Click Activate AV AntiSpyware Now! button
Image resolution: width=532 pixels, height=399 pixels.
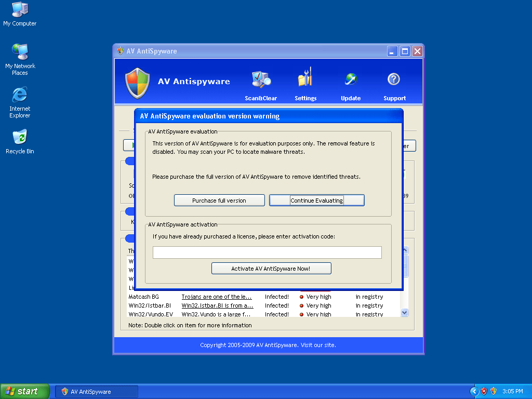271,269
